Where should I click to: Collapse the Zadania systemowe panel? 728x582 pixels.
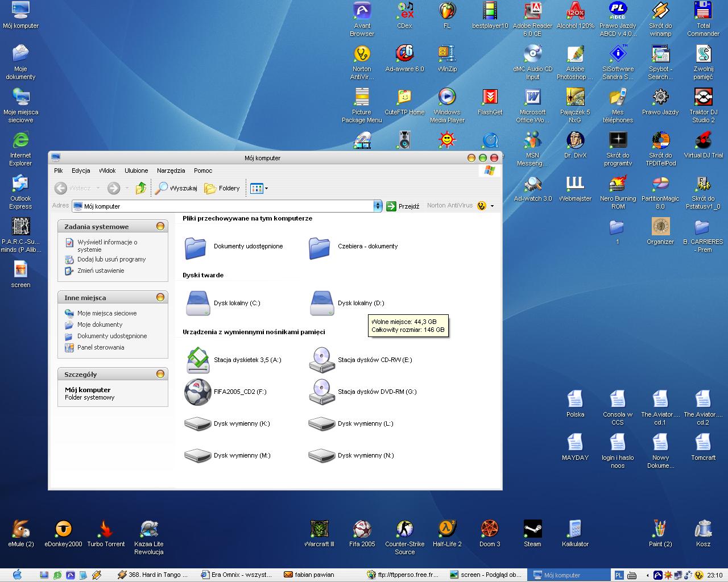(x=160, y=226)
